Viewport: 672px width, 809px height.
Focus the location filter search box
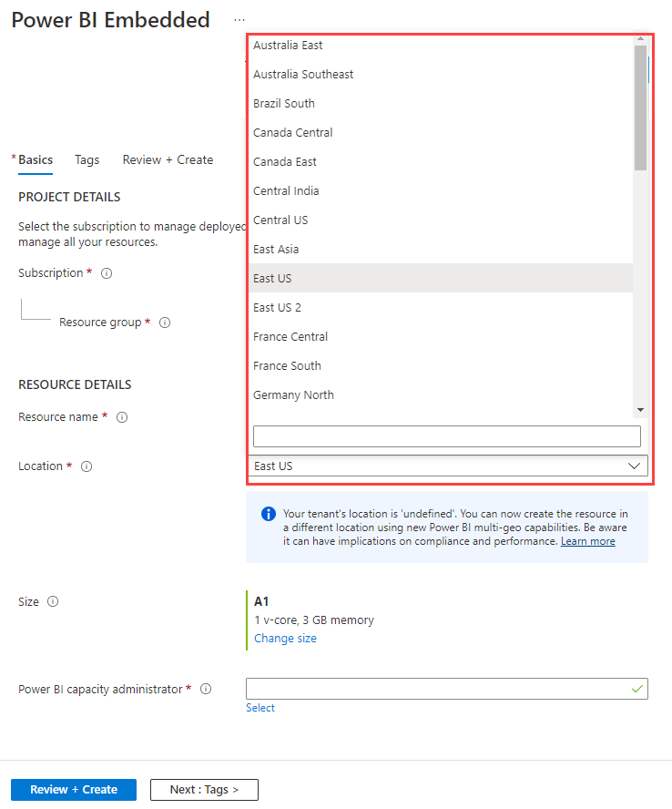[x=446, y=436]
